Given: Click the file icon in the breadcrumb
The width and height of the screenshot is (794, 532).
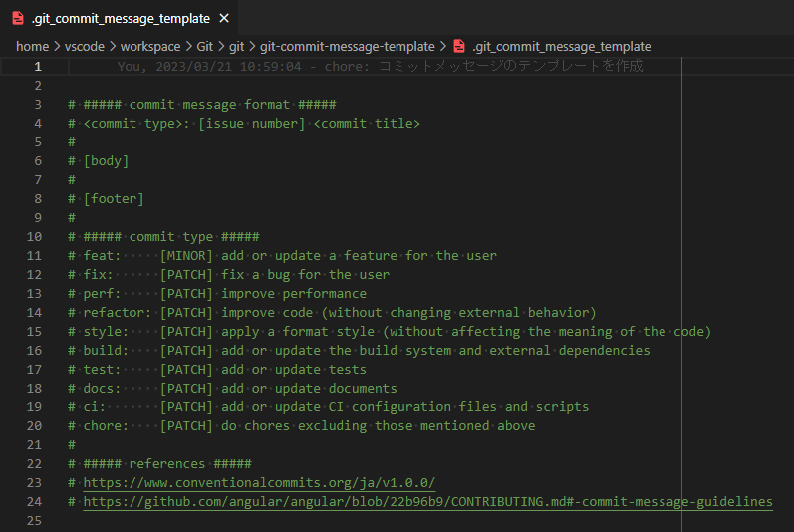Looking at the screenshot, I should point(459,46).
